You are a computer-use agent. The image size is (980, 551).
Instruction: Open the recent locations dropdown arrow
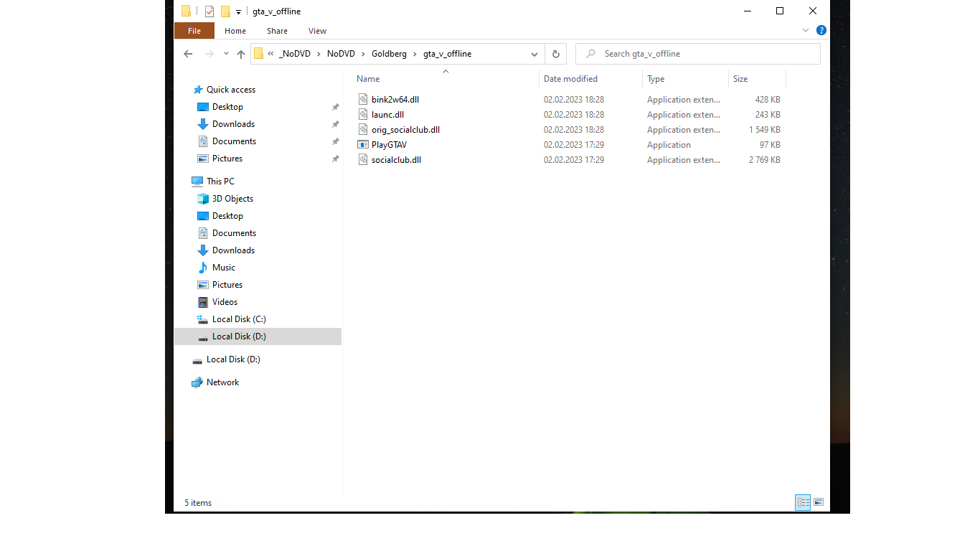coord(226,54)
